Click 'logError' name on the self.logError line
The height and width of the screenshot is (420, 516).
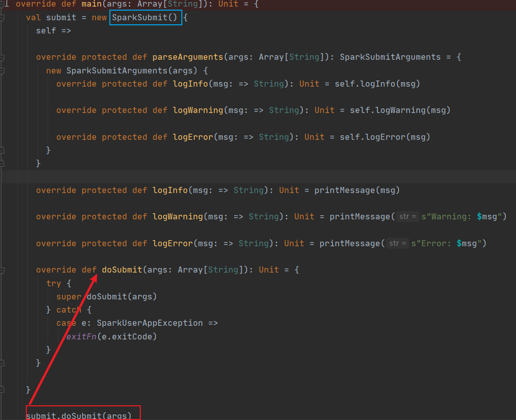point(193,137)
